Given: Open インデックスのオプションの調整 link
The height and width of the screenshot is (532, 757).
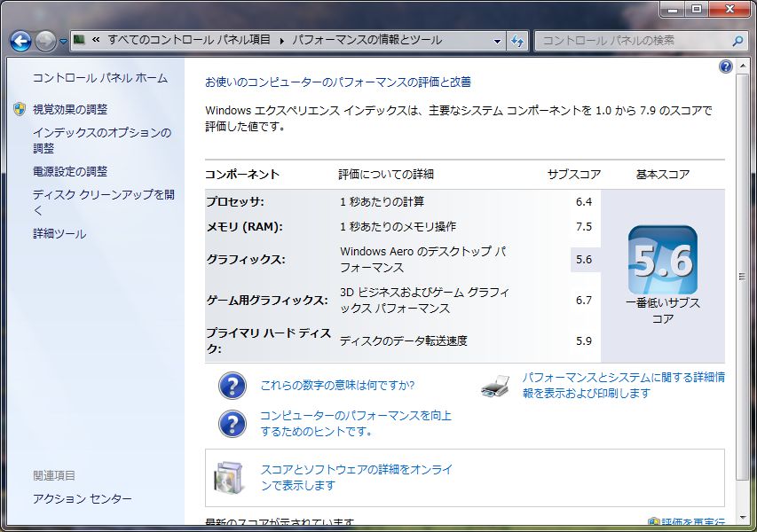Looking at the screenshot, I should coord(102,140).
